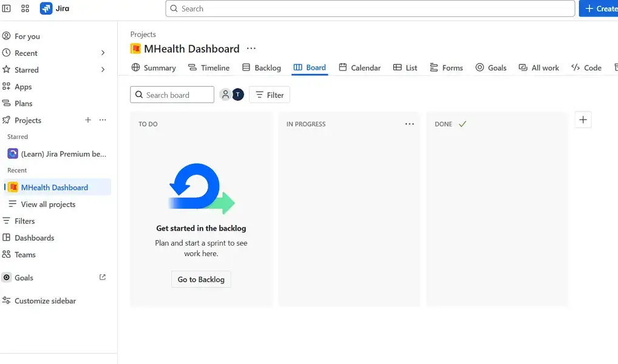The image size is (618, 364).
Task: Collapse the sidebar with the panel icon
Action: 6,8
